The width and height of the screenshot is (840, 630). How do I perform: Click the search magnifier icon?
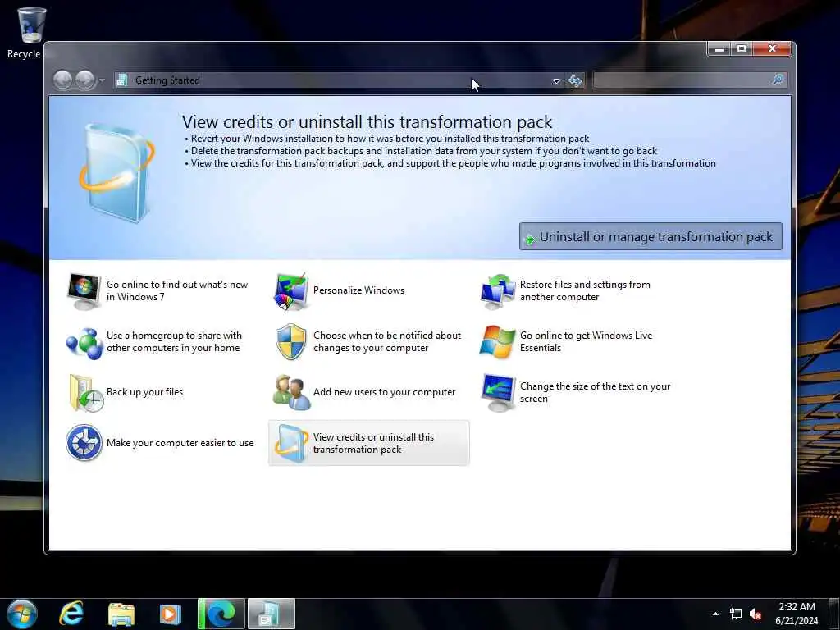778,80
